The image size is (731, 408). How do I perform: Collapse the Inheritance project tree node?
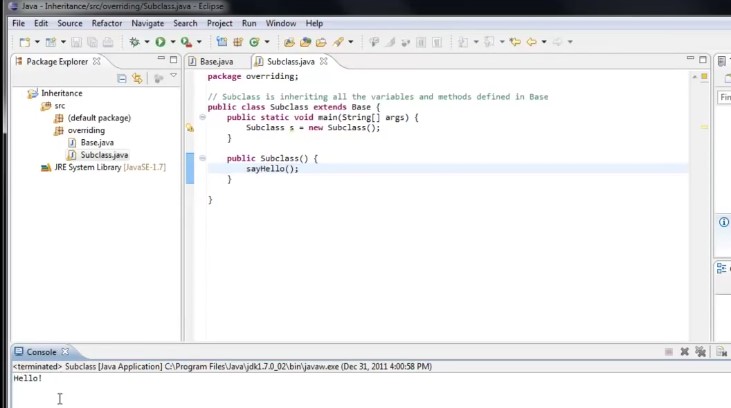coord(19,93)
